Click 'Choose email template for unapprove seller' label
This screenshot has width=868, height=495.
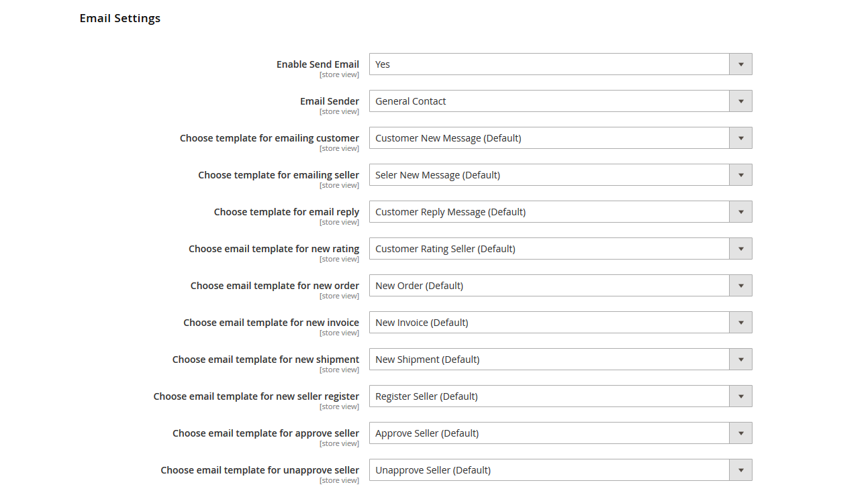260,470
